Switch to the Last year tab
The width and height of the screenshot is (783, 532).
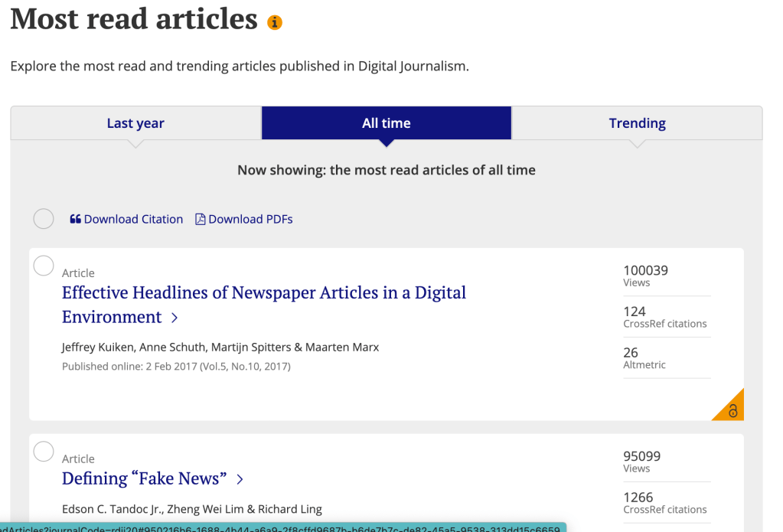pos(135,123)
